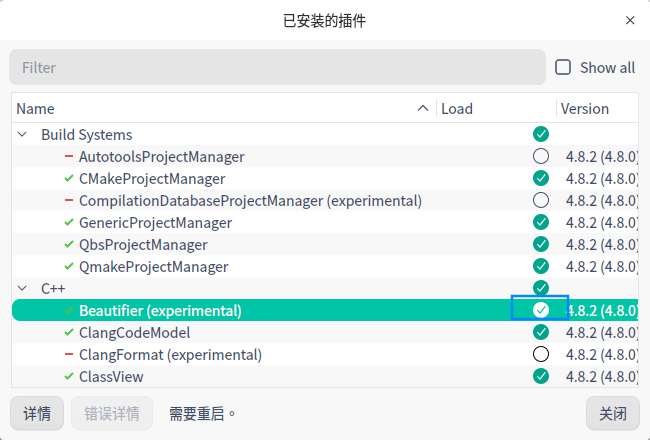The width and height of the screenshot is (650, 440).
Task: Sort plugins by the Load column header
Action: (x=495, y=109)
